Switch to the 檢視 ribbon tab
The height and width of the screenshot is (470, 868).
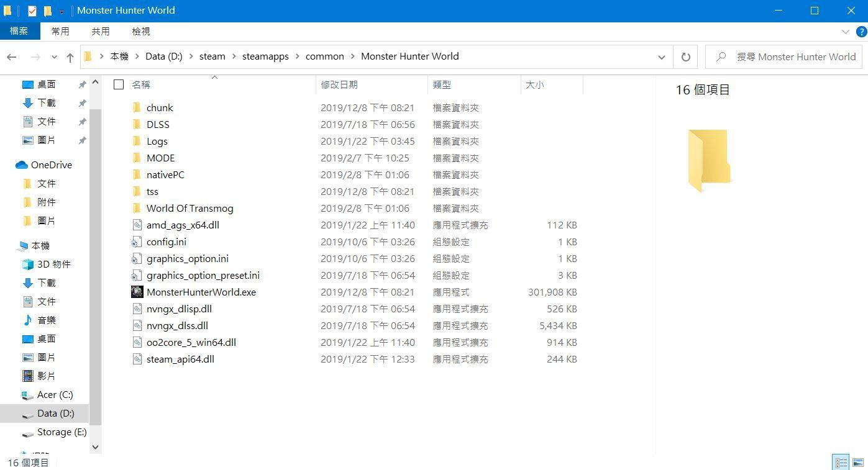point(140,31)
